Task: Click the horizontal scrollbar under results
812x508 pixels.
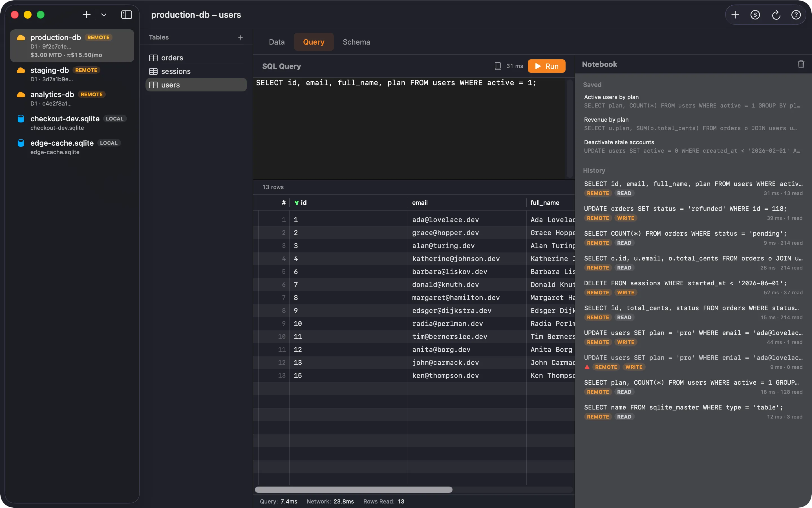Action: tap(353, 490)
